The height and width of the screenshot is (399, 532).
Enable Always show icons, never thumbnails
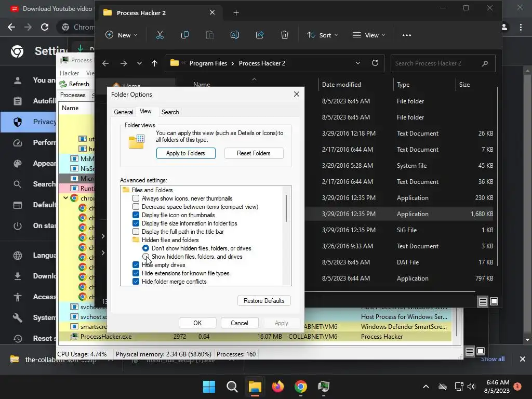(136, 198)
